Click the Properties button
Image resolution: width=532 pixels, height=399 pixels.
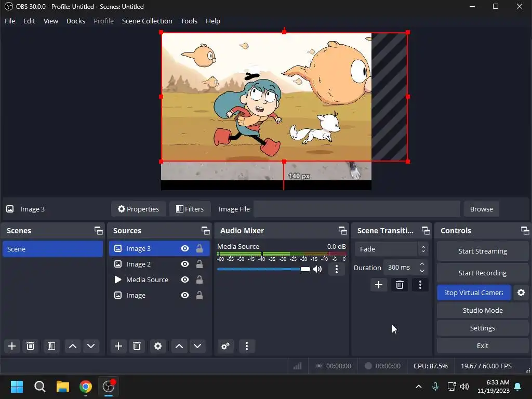click(x=138, y=209)
